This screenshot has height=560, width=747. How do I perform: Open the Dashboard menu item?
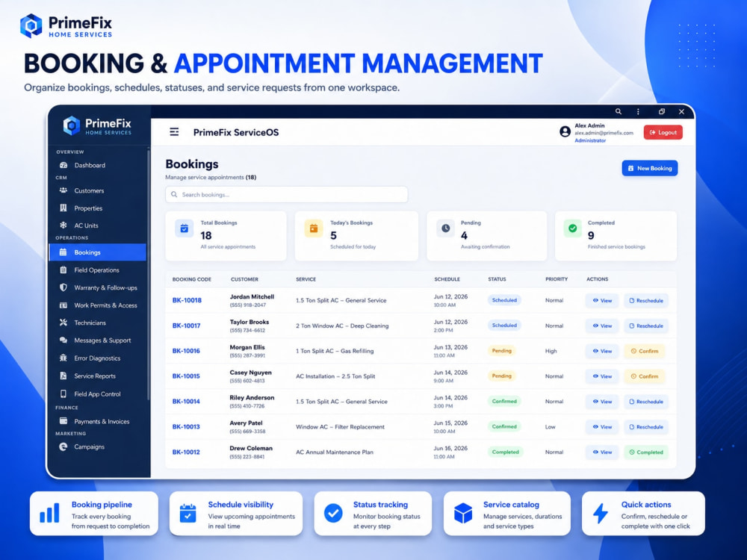(97, 165)
